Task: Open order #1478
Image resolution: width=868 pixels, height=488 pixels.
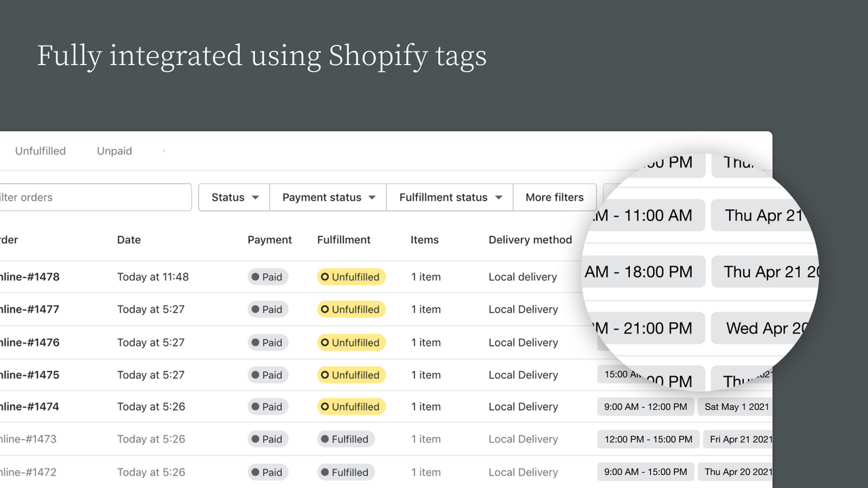Action: coord(30,277)
